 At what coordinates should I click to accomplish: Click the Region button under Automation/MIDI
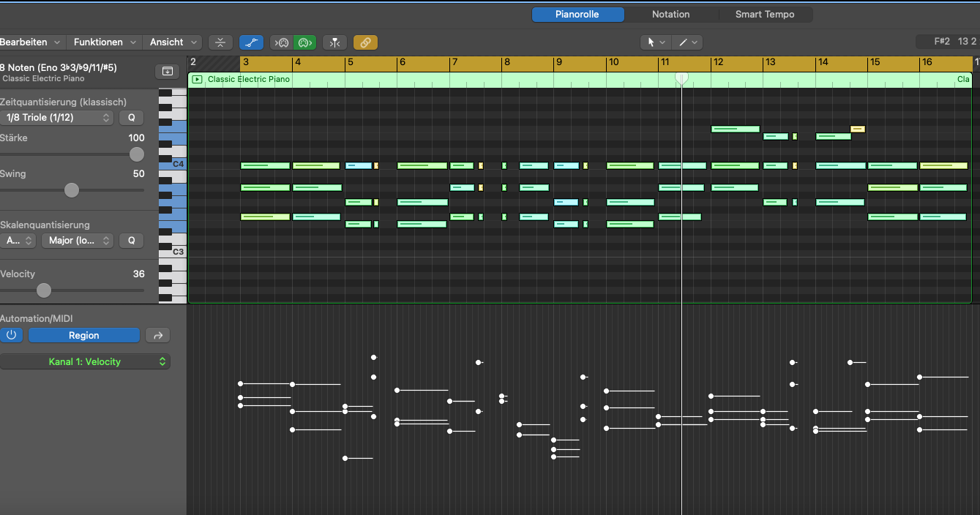coord(83,335)
